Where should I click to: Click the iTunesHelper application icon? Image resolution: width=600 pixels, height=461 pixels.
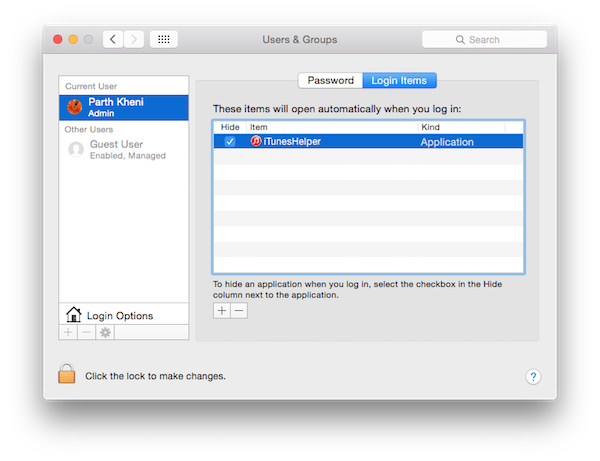256,141
